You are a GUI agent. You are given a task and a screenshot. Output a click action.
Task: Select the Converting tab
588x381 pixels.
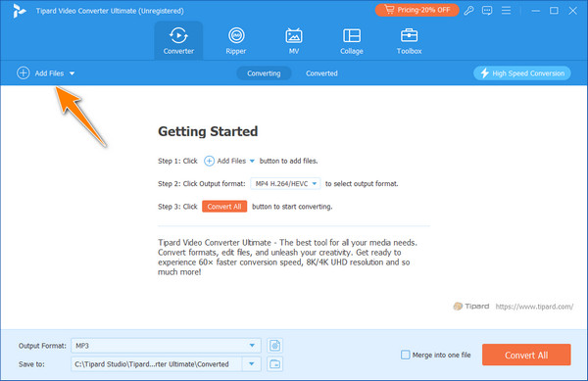(264, 73)
